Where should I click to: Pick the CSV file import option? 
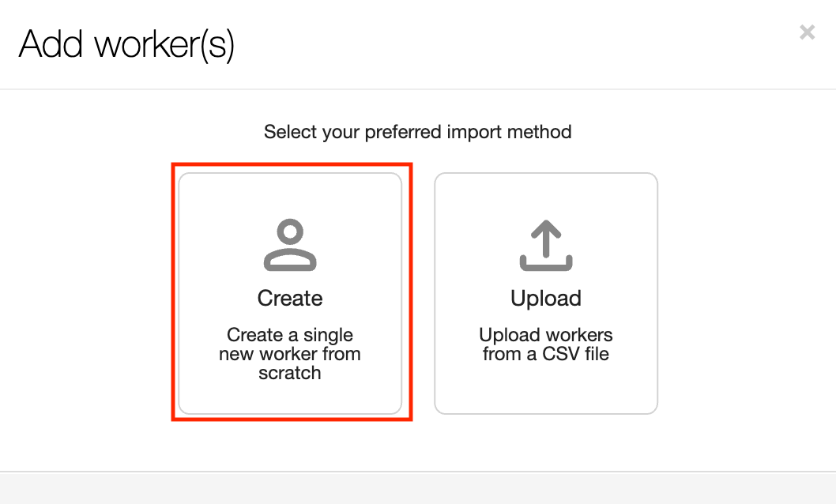(x=546, y=293)
